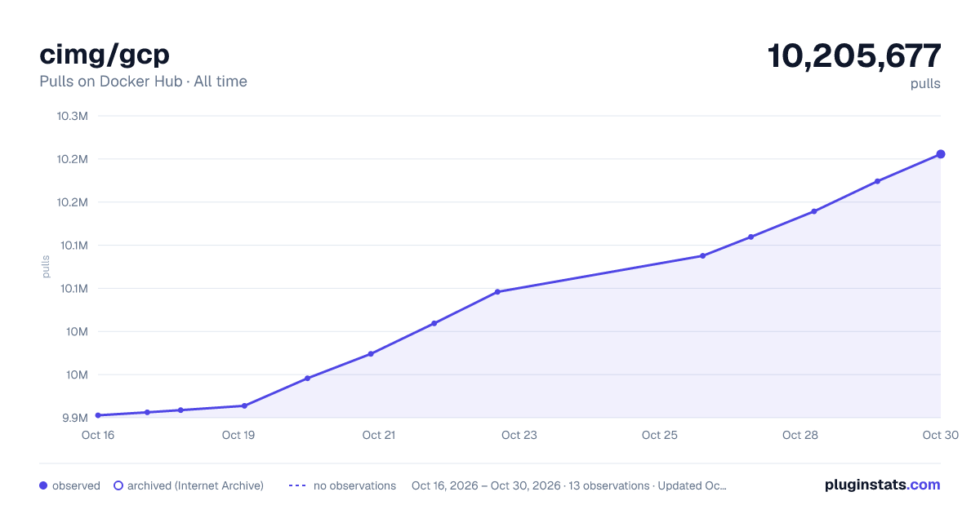Screen dimensions: 980x514
Task: Click the dashed 'no observations' legend icon
Action: [x=297, y=485]
